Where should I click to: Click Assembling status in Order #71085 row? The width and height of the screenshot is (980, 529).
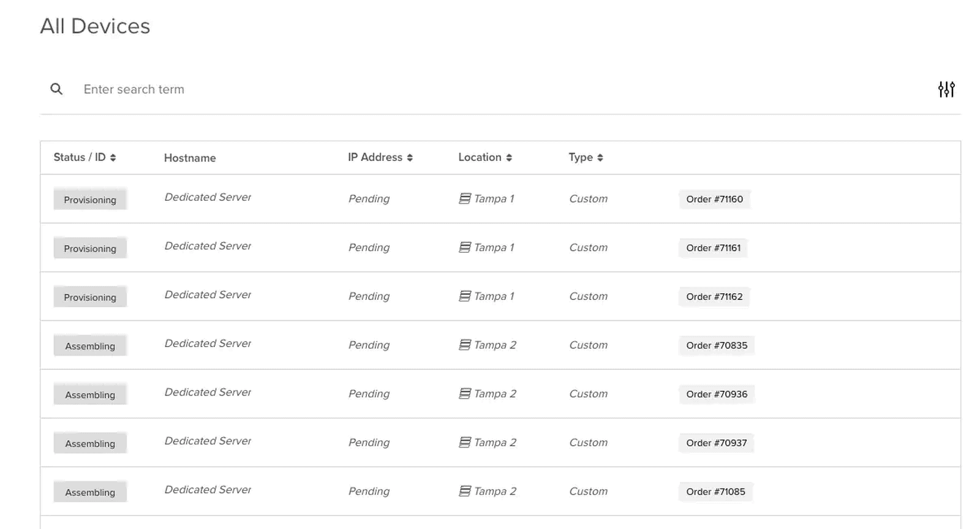[x=90, y=492]
